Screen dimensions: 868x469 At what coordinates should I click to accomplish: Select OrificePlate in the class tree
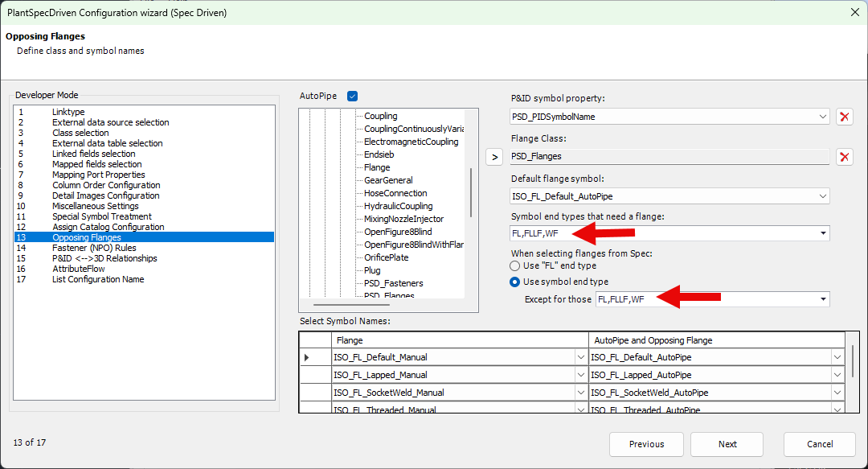coord(386,257)
